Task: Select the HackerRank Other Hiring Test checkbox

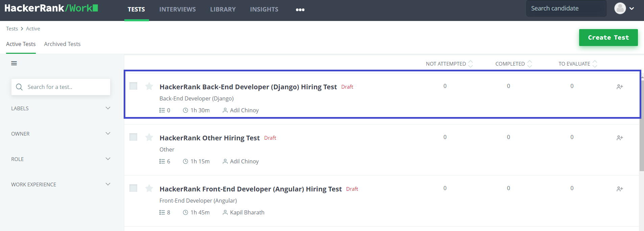Action: (x=133, y=137)
